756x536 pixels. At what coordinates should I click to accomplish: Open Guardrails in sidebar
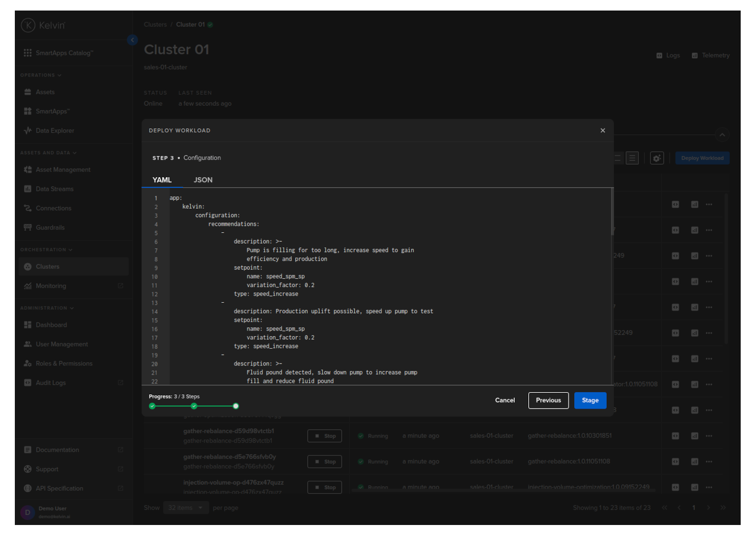tap(50, 228)
